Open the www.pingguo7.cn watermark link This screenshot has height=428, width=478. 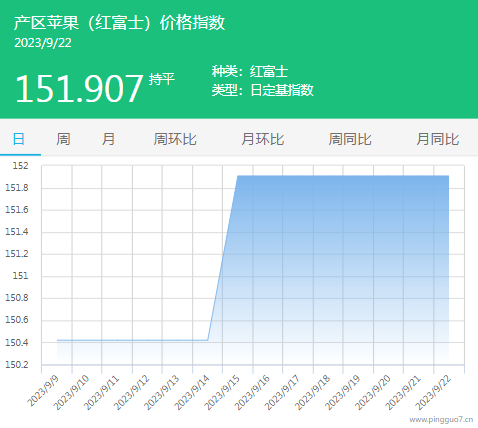441,419
